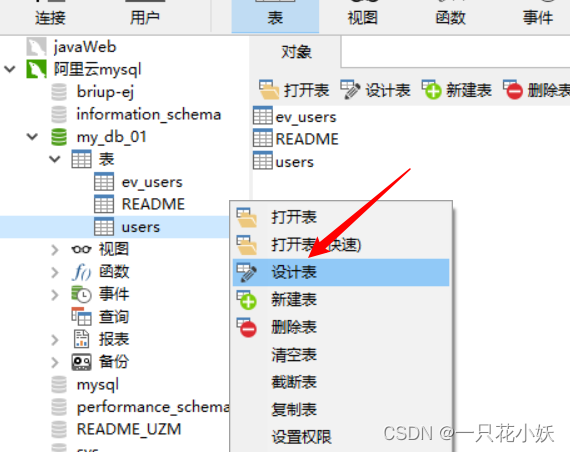Click the green plus 新建表 toolbar icon
Screen dimensions: 570x452
point(431,90)
